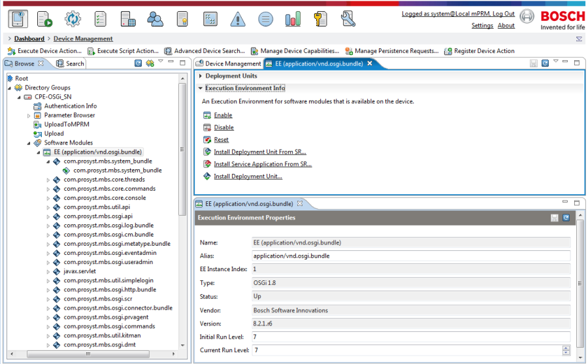Open Advanced Device Search
This screenshot has height=364, width=588.
[204, 51]
